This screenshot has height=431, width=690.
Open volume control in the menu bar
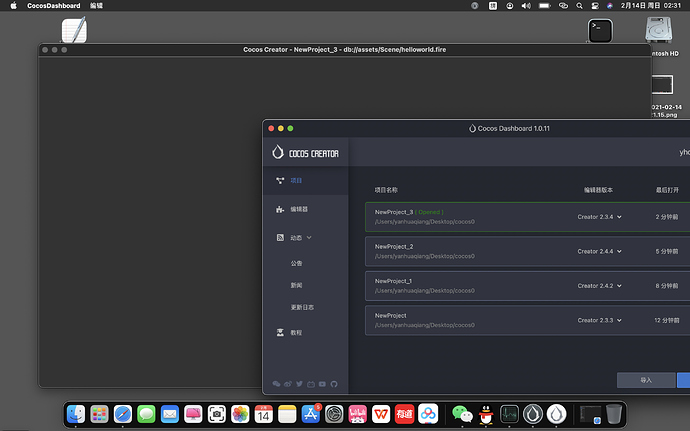tap(526, 6)
